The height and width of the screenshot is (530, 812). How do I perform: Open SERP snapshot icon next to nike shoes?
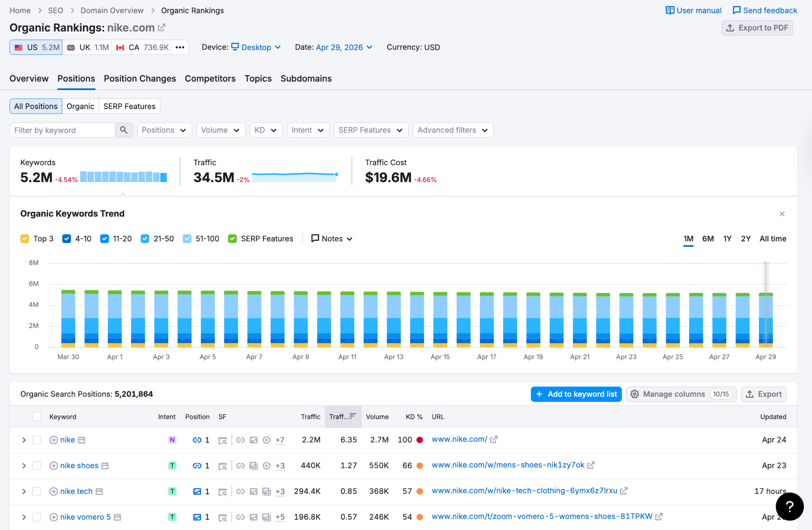pos(105,466)
